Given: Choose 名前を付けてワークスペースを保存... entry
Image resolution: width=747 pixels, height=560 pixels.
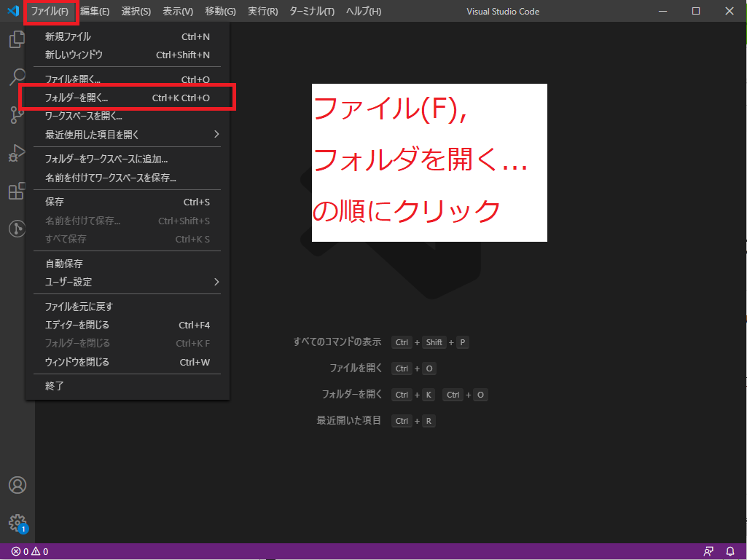Looking at the screenshot, I should [x=128, y=178].
